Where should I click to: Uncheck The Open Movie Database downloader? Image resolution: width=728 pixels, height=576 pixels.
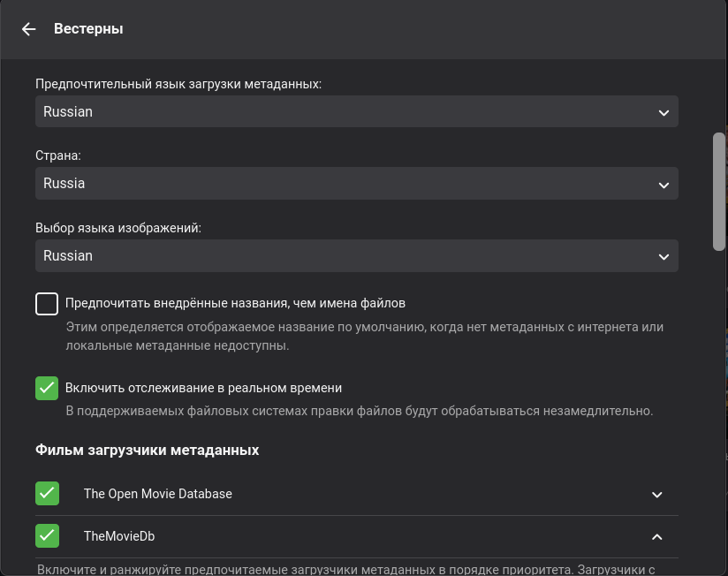click(47, 494)
